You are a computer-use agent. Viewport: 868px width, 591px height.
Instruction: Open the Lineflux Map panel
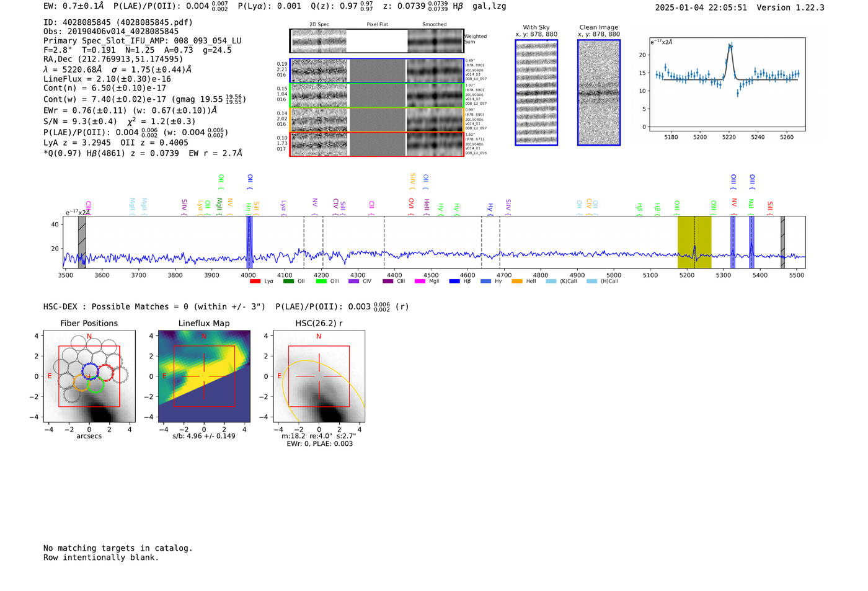click(204, 376)
